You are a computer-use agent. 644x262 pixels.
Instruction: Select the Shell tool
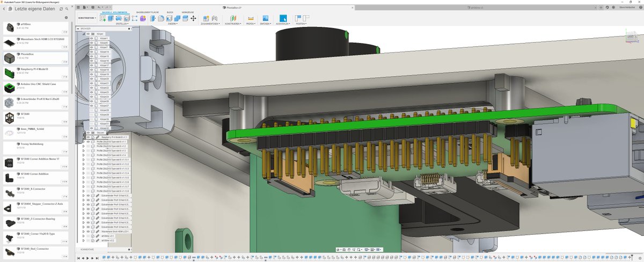pyautogui.click(x=169, y=18)
